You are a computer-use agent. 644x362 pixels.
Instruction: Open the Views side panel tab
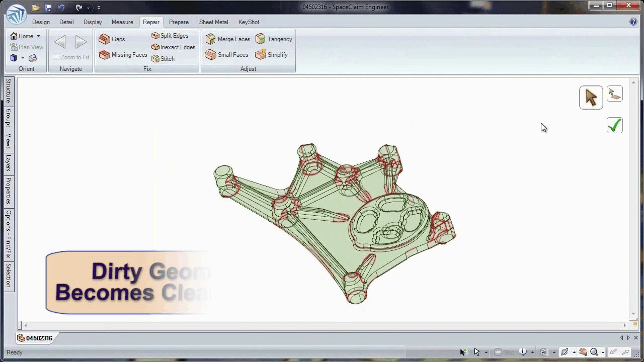tap(9, 141)
